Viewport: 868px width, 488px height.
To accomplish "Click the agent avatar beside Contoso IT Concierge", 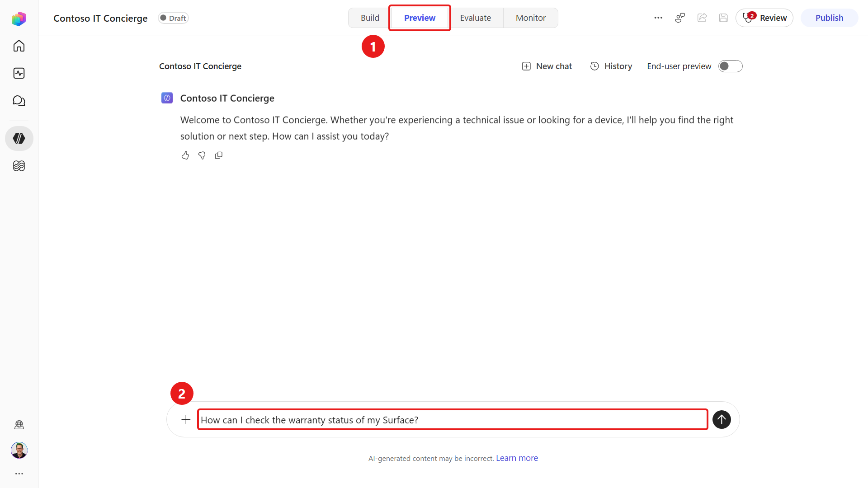I will pyautogui.click(x=167, y=98).
